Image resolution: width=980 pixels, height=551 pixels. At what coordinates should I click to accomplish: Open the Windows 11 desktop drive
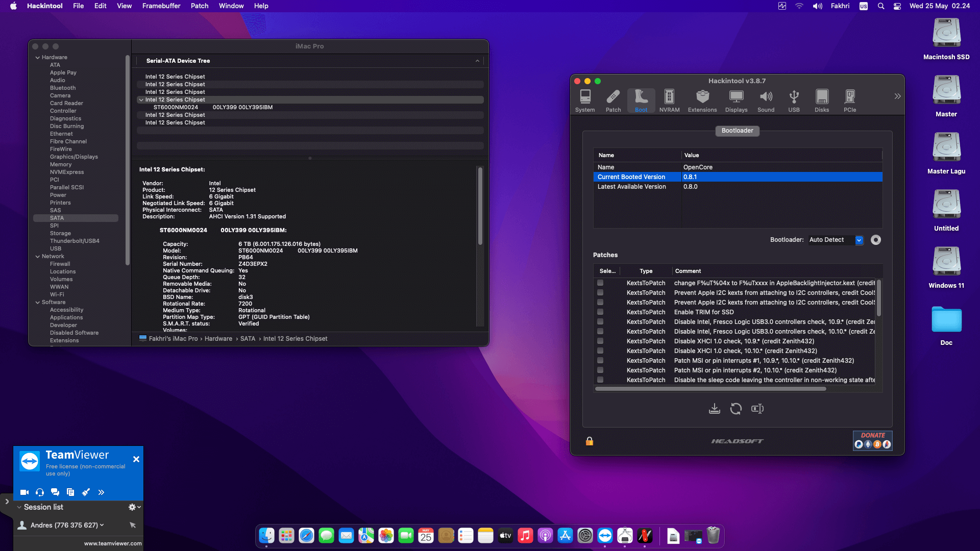[946, 268]
